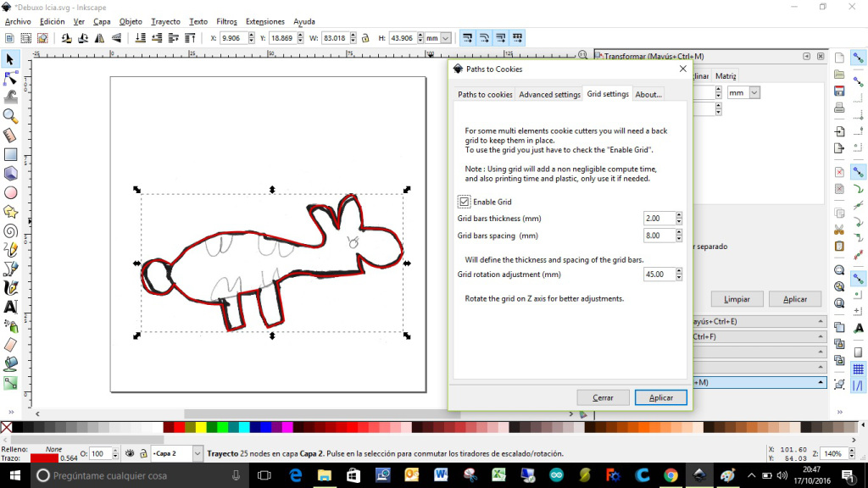Choose the Rectangle drawing tool
The width and height of the screenshot is (868, 488).
pos(10,154)
